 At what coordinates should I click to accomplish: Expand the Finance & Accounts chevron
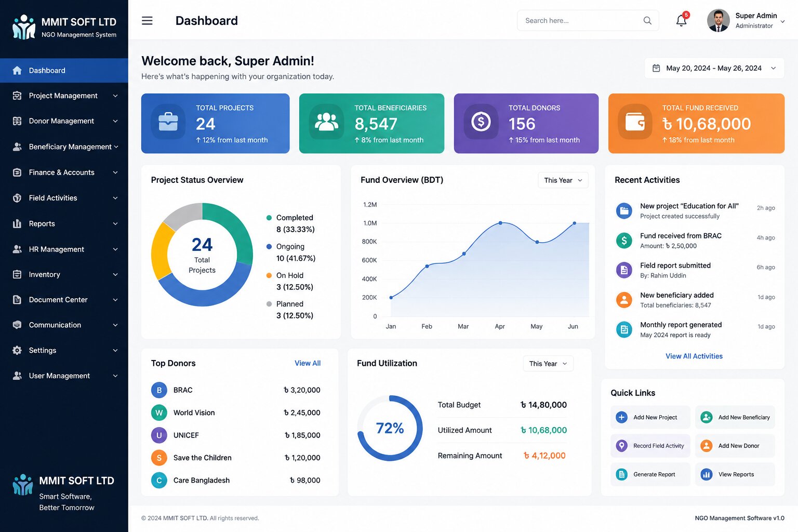point(115,172)
